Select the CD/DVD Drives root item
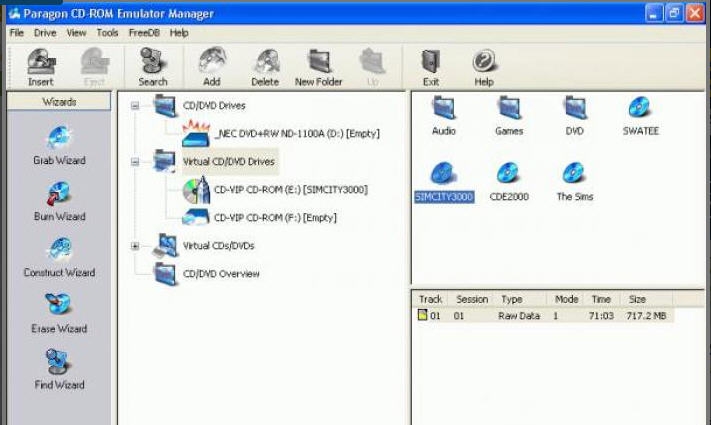 click(214, 106)
